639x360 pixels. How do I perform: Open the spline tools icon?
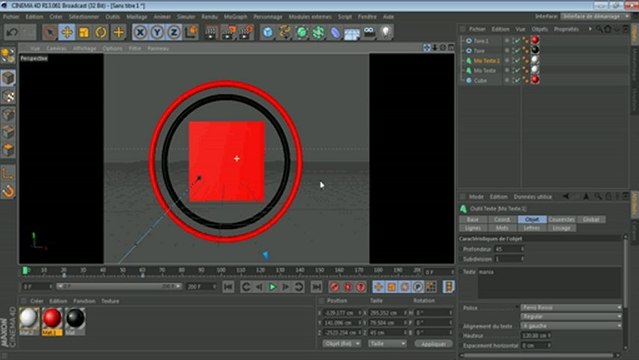click(284, 32)
